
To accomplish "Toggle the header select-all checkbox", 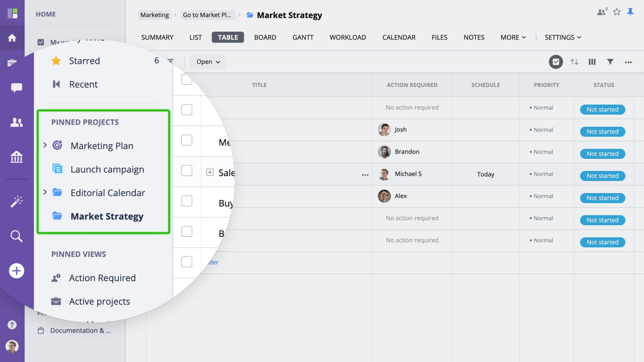I will coord(187,79).
